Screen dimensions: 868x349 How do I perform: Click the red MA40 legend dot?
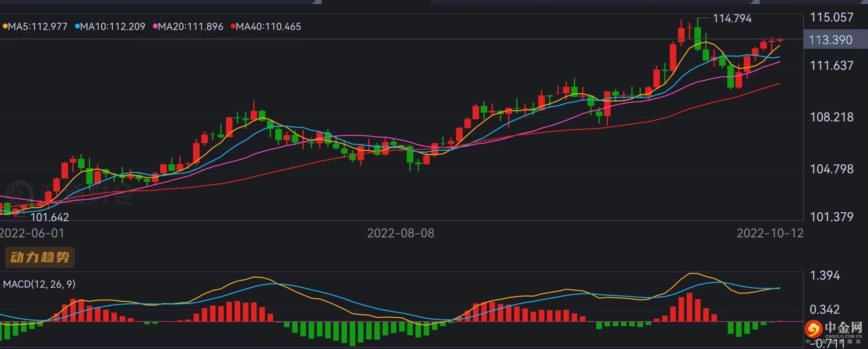click(233, 27)
